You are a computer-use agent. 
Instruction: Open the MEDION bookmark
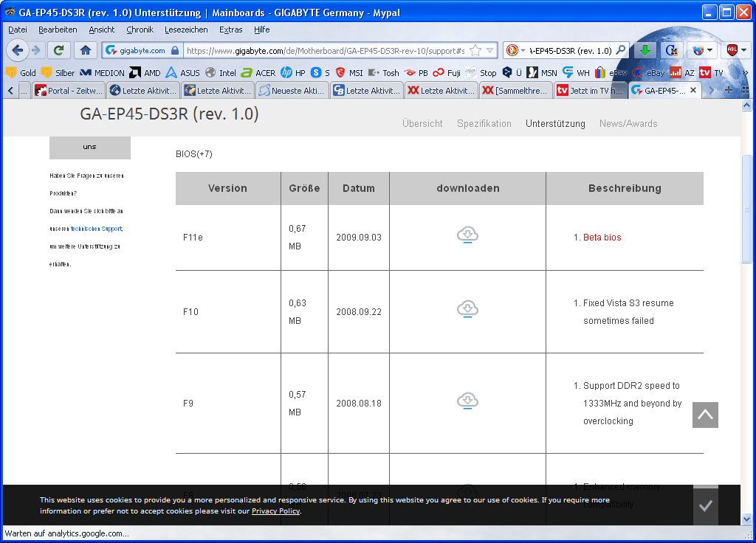coord(102,73)
